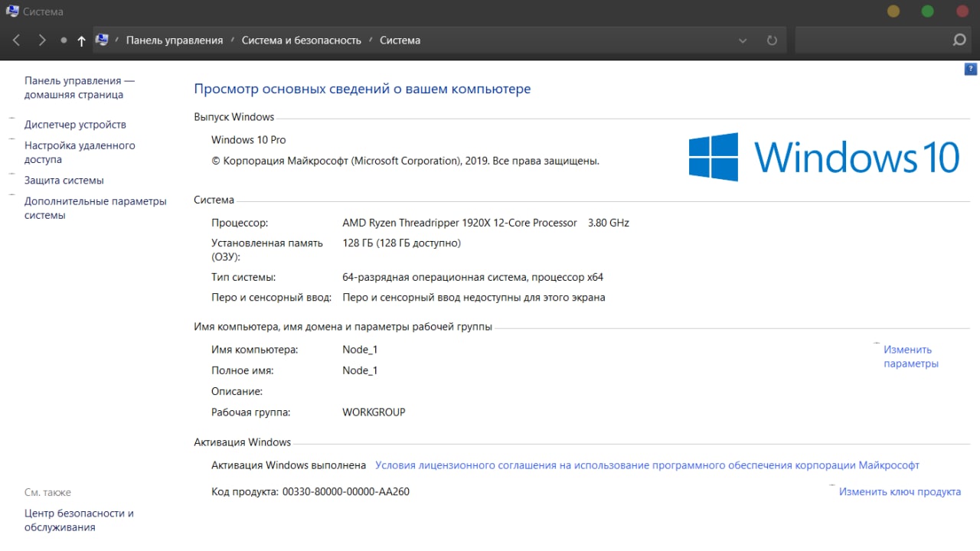The width and height of the screenshot is (980, 551).
Task: Click Node_1 next to Имя компьютера
Action: pyautogui.click(x=360, y=350)
